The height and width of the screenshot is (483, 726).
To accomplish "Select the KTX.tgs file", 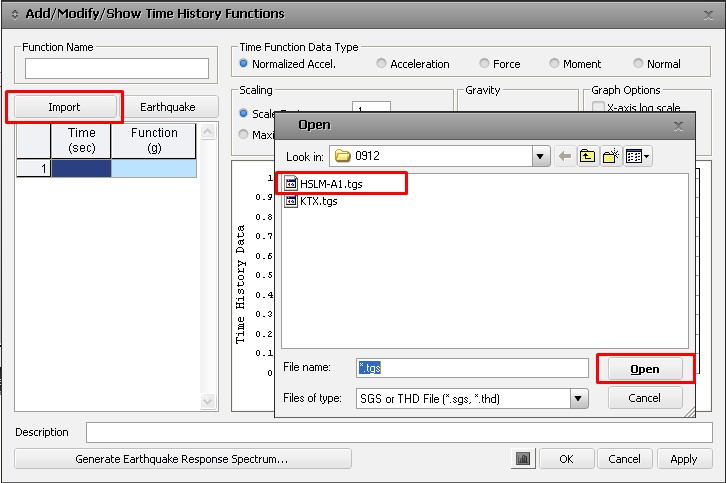I will tap(318, 200).
